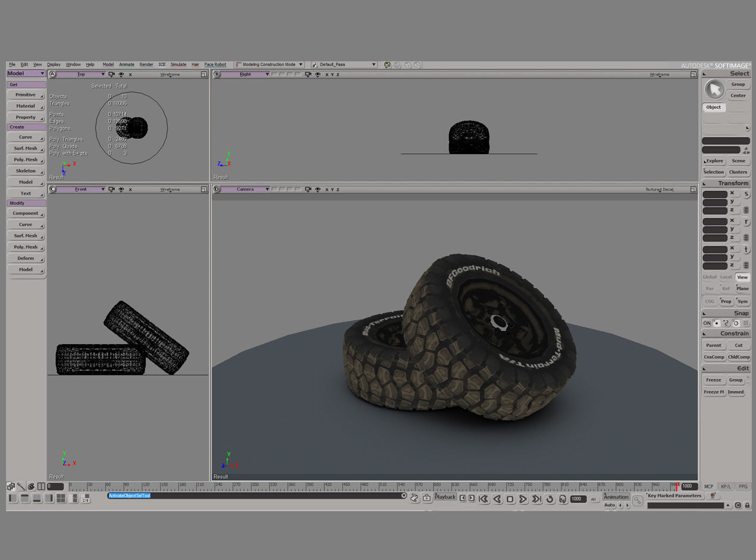The height and width of the screenshot is (560, 756).
Task: Click the lock icon at bottom right
Action: 747,505
